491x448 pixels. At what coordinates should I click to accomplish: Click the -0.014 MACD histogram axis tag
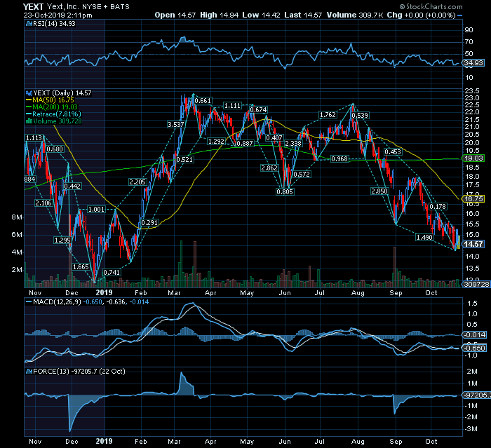click(x=475, y=334)
